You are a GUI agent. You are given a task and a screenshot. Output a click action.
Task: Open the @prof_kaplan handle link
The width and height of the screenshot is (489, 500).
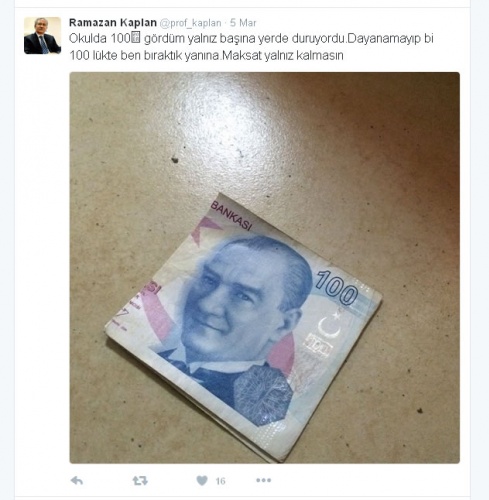click(190, 23)
